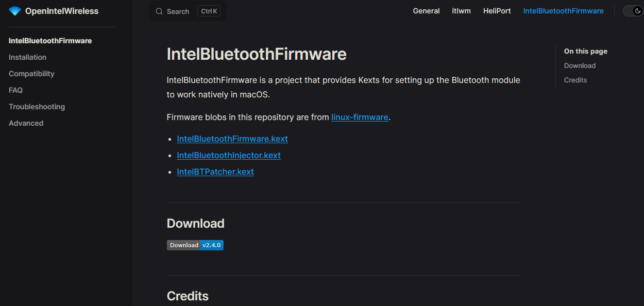Viewport: 644px width, 306px height.
Task: Toggle the dark mode moon switch
Action: click(x=633, y=11)
